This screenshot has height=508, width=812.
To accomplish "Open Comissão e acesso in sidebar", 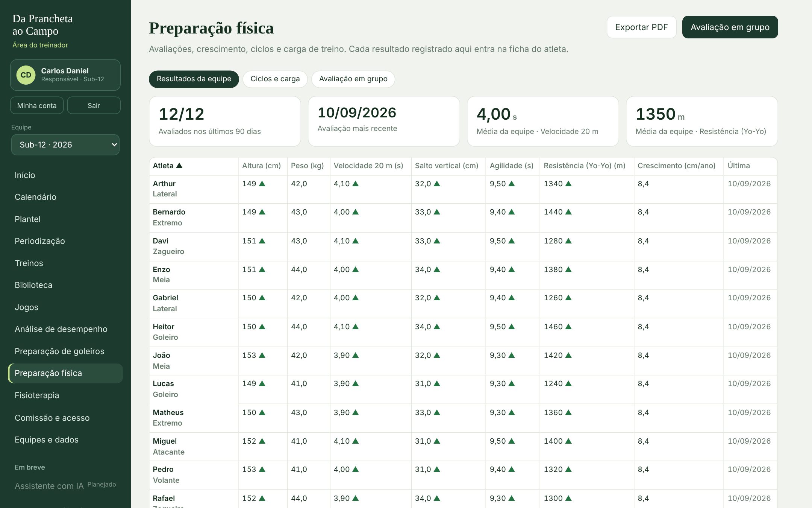I will click(x=65, y=418).
